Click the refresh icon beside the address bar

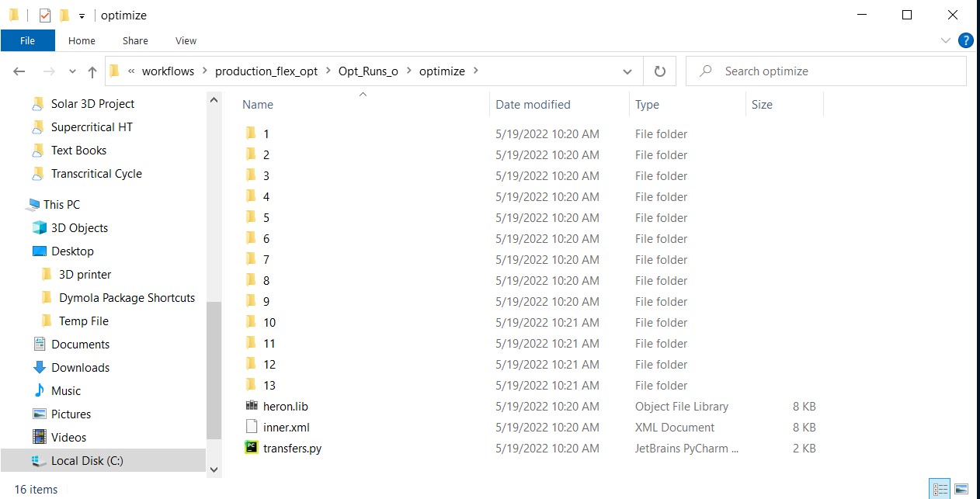click(x=659, y=71)
